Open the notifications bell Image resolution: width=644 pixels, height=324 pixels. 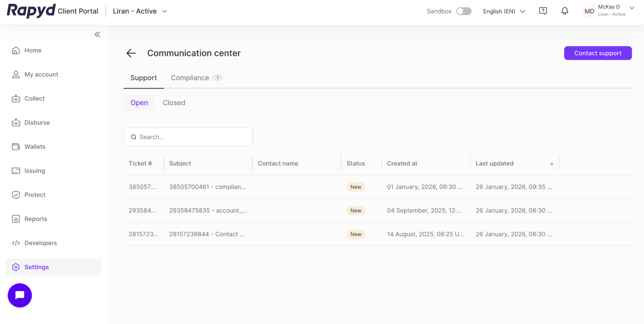[564, 11]
